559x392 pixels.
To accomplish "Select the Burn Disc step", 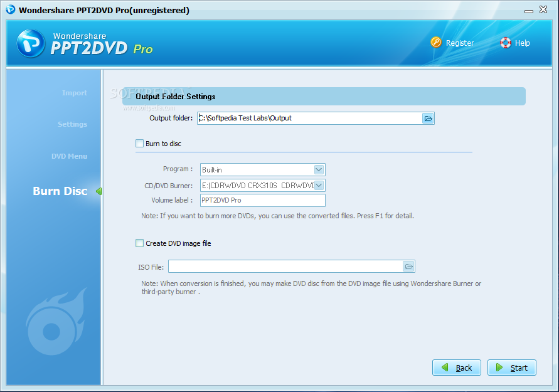I will [60, 191].
